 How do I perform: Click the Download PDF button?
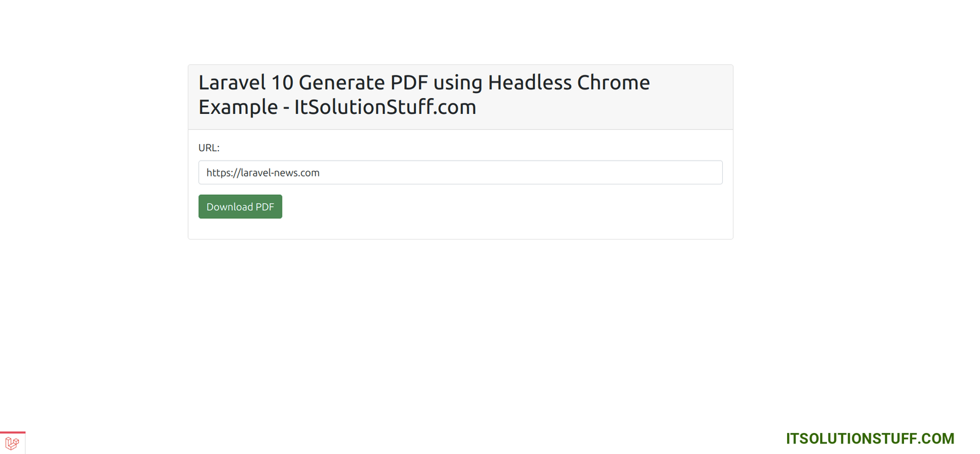240,206
